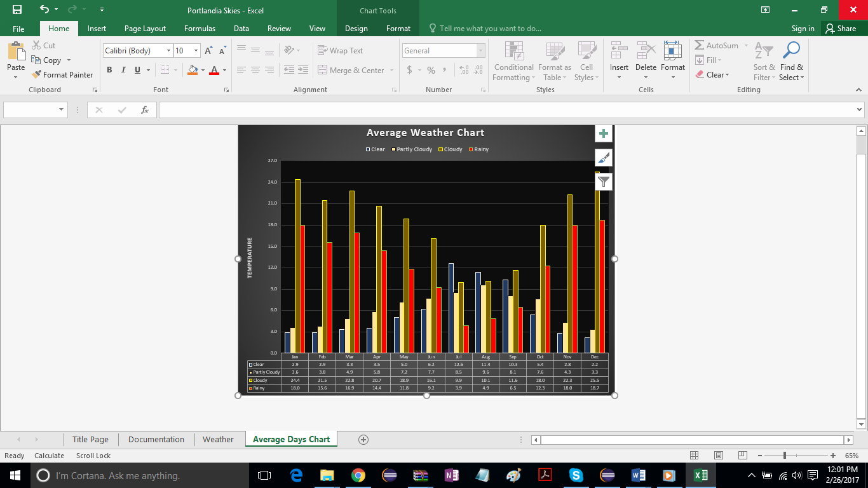Add a new sheet with the plus button

click(x=363, y=439)
